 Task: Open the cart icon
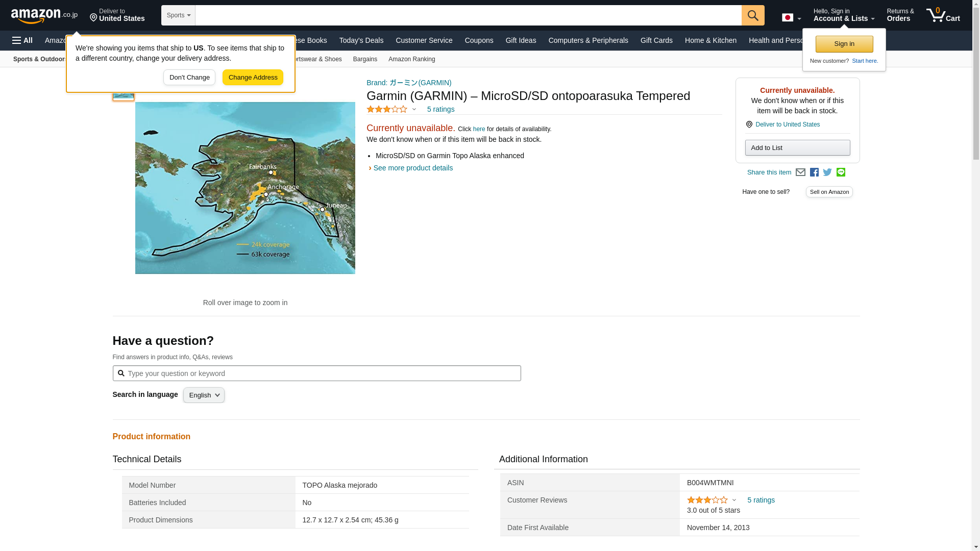click(x=943, y=15)
